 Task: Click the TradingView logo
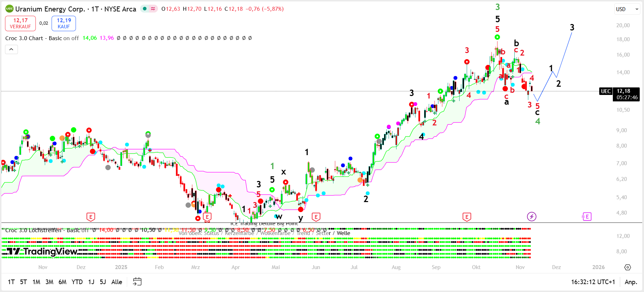click(x=42, y=252)
